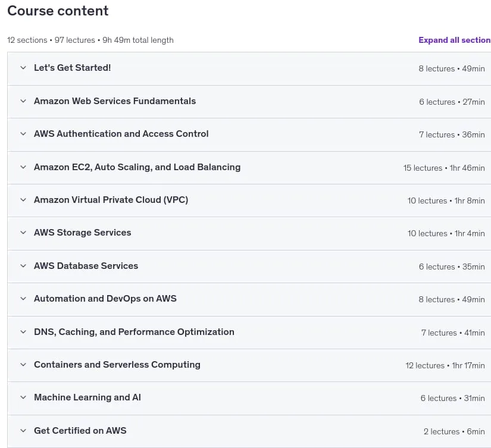Expand DNS, Caching, and Performance chevron
This screenshot has height=448, width=491.
pyautogui.click(x=23, y=332)
